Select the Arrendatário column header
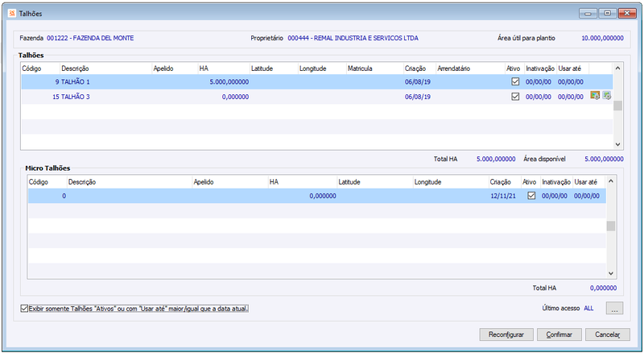 (453, 69)
